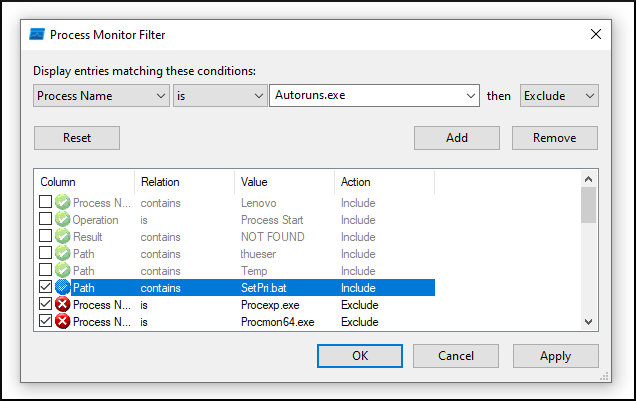Click red exclude icon on Procmon64.exe row
The height and width of the screenshot is (401, 636).
tap(63, 322)
